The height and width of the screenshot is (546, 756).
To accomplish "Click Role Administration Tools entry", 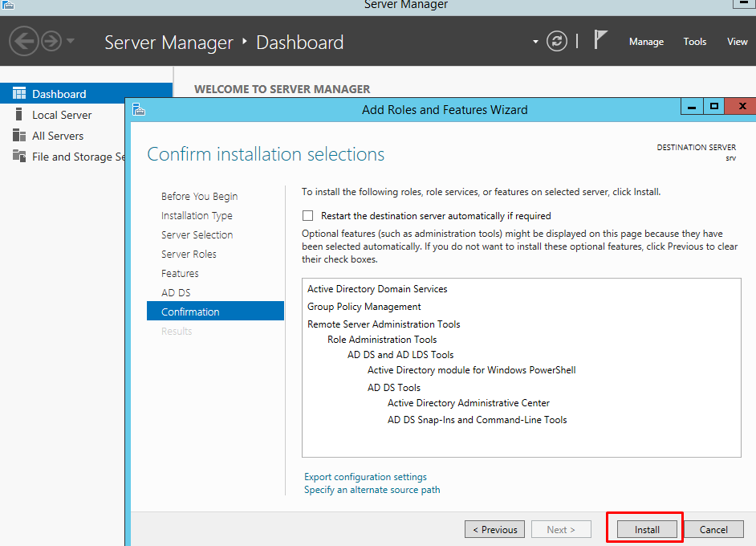I will point(382,340).
